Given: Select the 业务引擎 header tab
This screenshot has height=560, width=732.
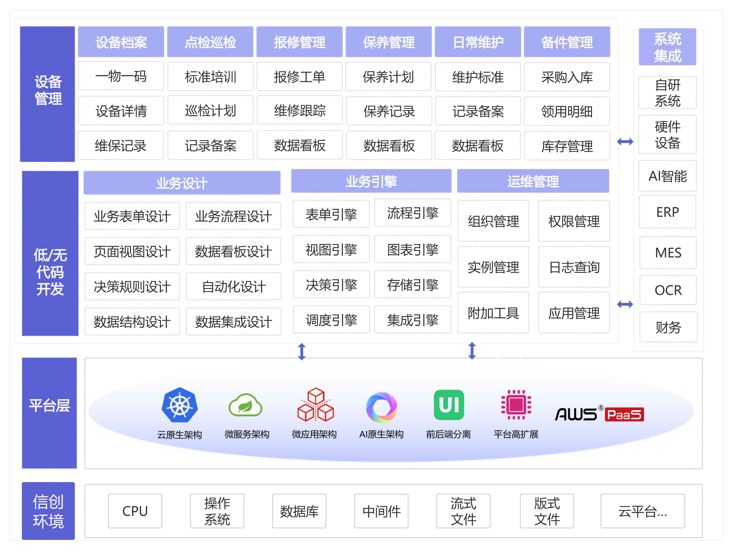Looking at the screenshot, I should coord(371,181).
